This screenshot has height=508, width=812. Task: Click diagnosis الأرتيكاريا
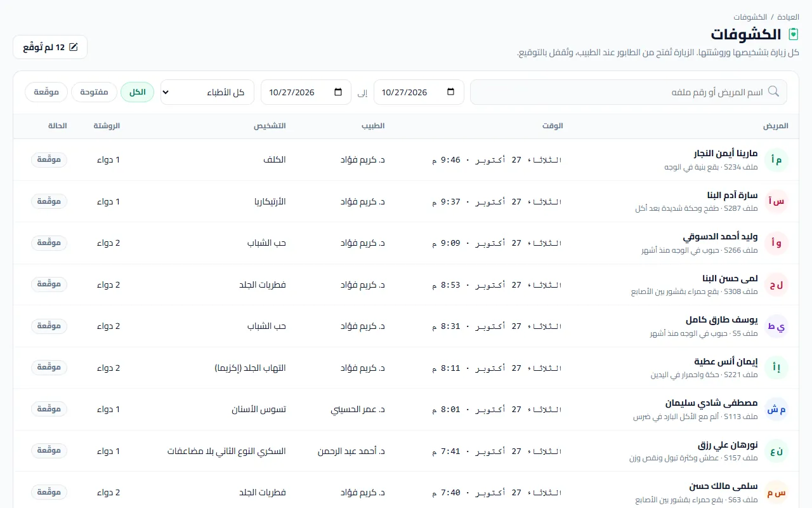point(270,202)
